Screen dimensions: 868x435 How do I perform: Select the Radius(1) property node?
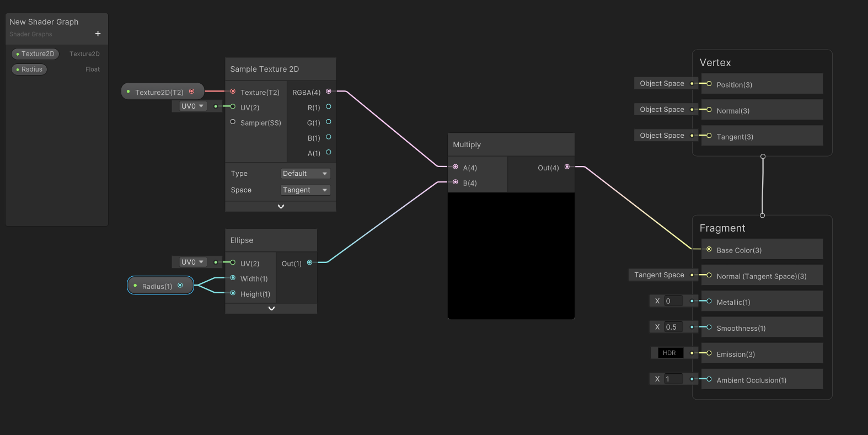click(160, 286)
